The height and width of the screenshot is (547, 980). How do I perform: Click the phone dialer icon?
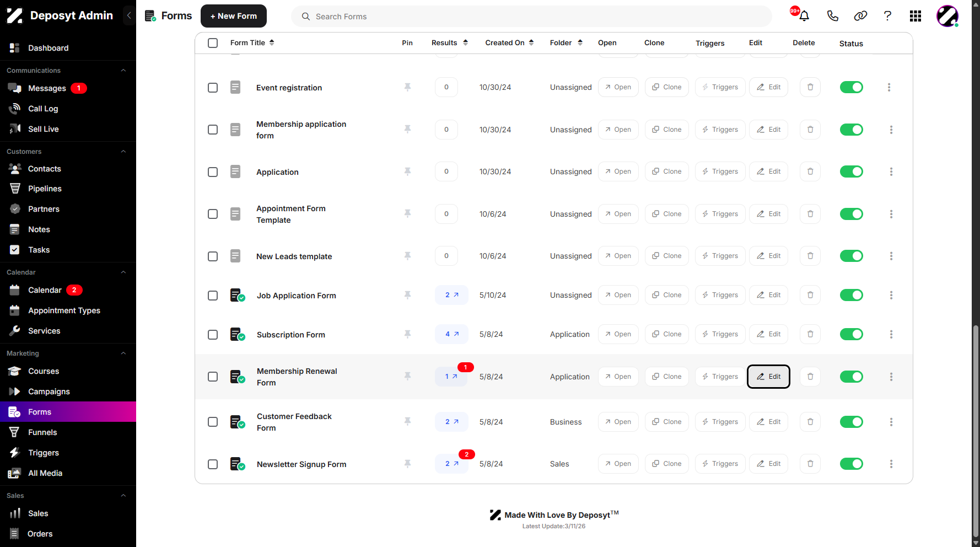click(832, 16)
